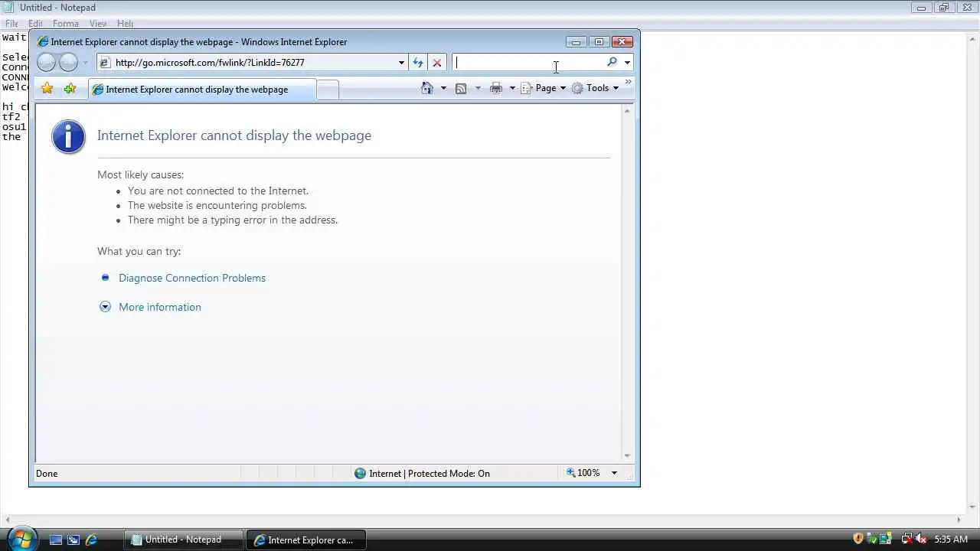This screenshot has width=980, height=551.
Task: Click the Add to Favorites icon
Action: pyautogui.click(x=70, y=89)
